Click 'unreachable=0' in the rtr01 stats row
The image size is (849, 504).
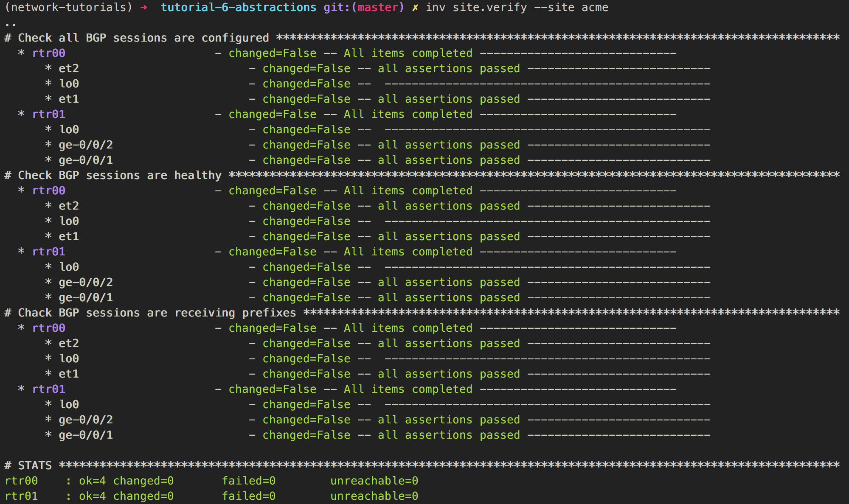[x=374, y=496]
